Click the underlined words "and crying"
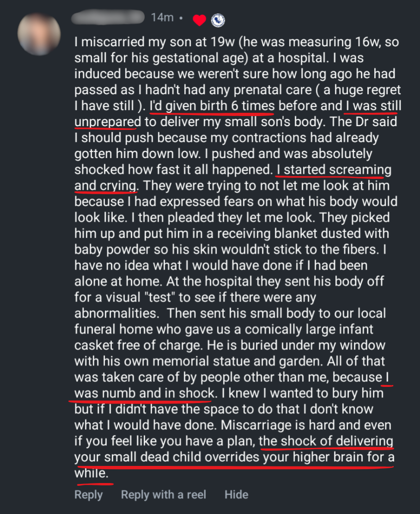This screenshot has width=420, height=514. pyautogui.click(x=106, y=185)
